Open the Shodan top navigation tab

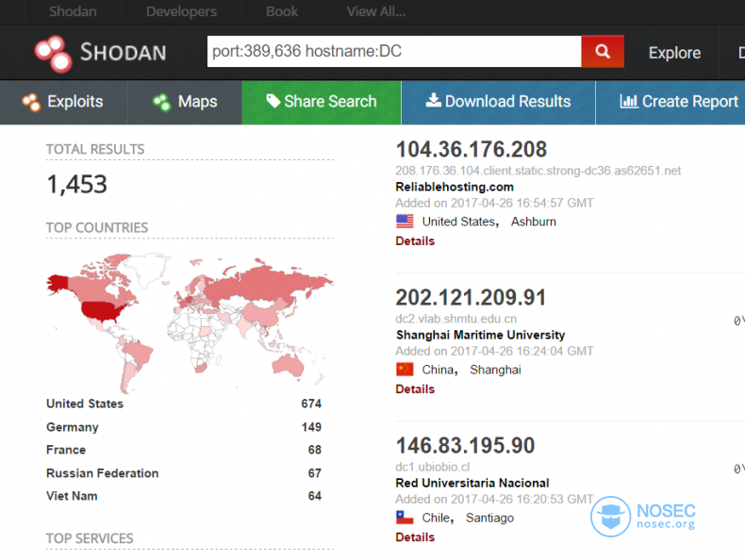[73, 11]
